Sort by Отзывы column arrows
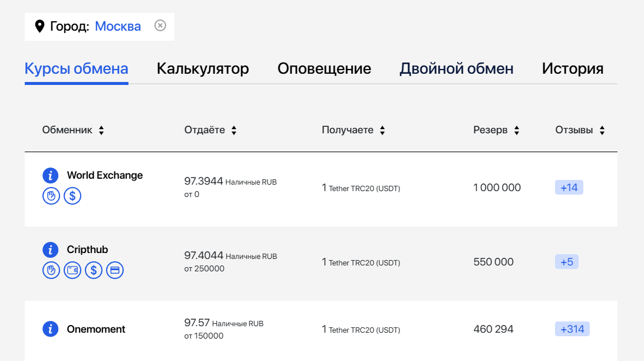Image resolution: width=644 pixels, height=361 pixels. tap(602, 130)
